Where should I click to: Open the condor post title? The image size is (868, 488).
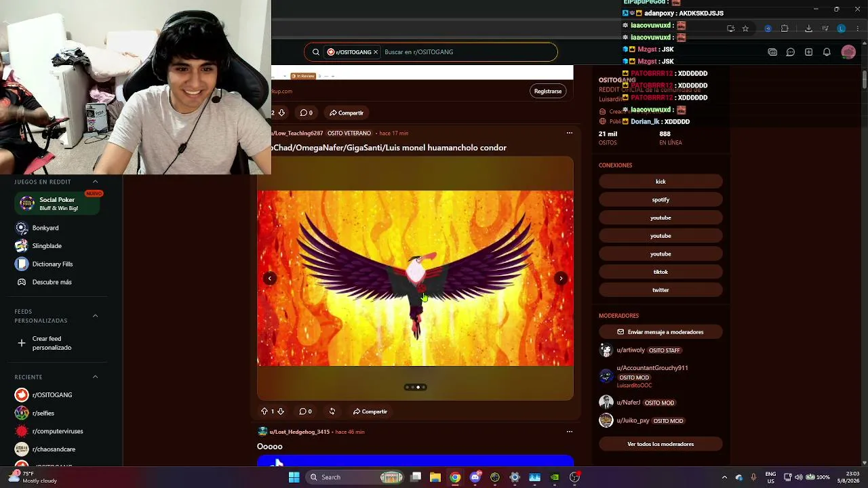(x=389, y=148)
